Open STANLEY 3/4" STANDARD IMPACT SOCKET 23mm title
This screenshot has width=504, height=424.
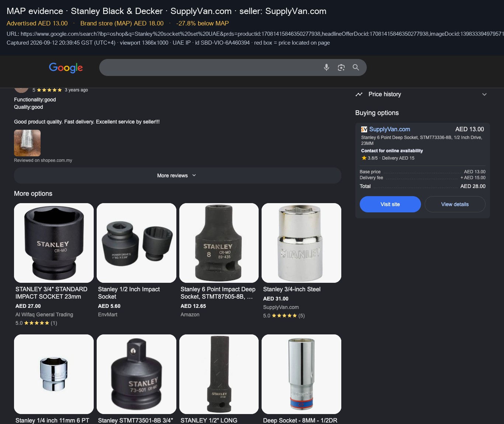pos(52,293)
